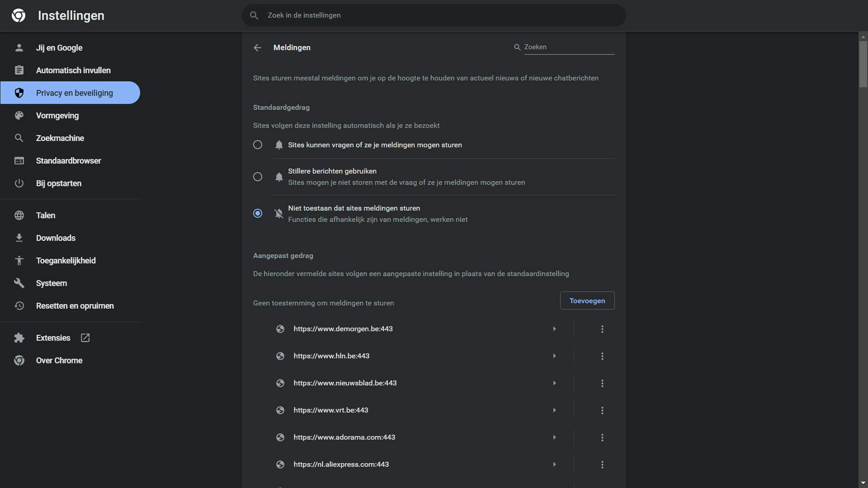The image size is (868, 488).
Task: Go to Downloads settings in sidebar
Action: tap(56, 238)
